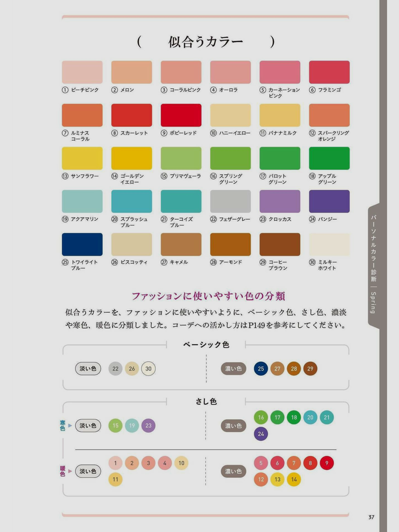
Task: Click the teal round chip numbered 21
Action: click(327, 417)
